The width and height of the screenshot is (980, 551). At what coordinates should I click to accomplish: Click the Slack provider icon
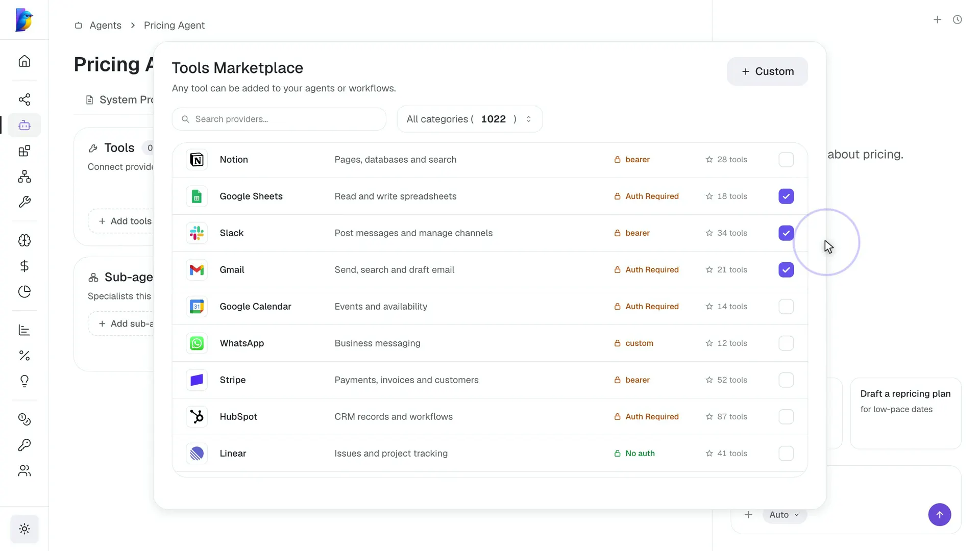click(x=197, y=233)
